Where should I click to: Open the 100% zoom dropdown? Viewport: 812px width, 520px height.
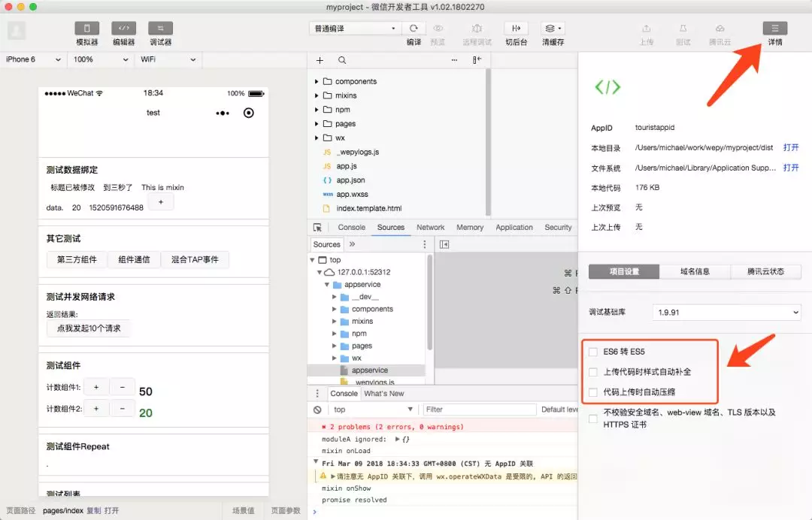click(101, 59)
